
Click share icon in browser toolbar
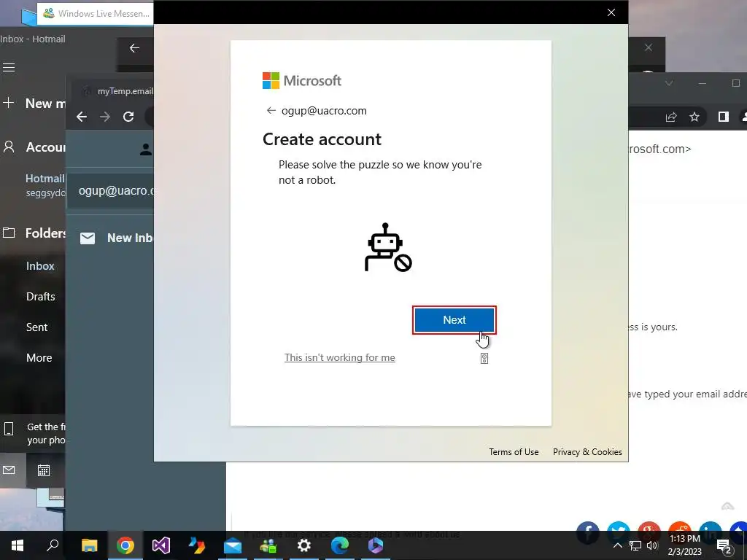(x=671, y=117)
